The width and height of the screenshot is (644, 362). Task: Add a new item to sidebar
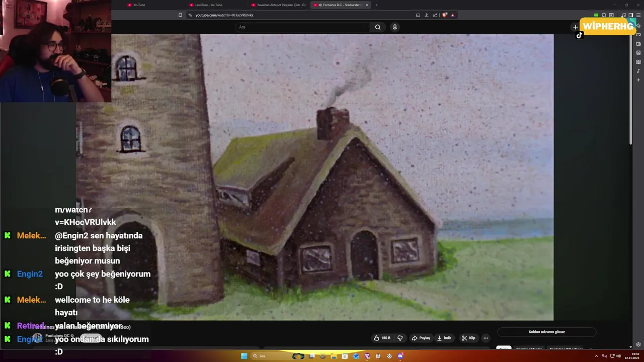click(638, 80)
